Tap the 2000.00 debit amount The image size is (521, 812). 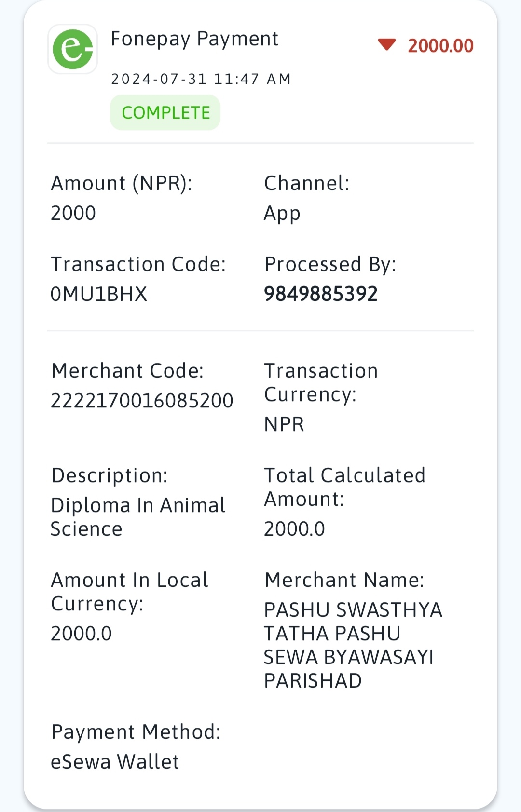(x=441, y=46)
